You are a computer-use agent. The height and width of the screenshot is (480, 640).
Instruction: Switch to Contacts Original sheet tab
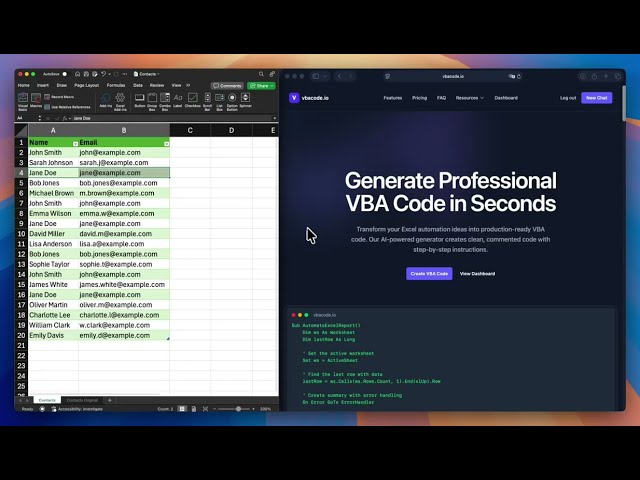pyautogui.click(x=82, y=400)
